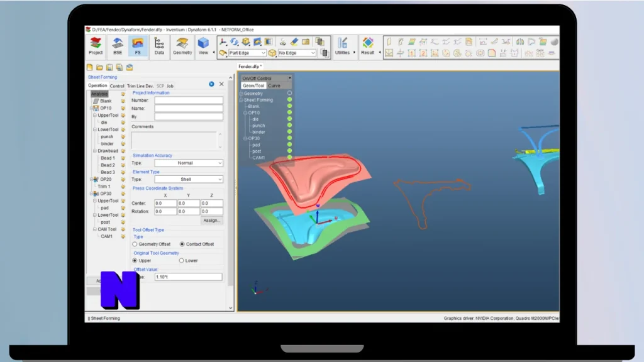
Task: Click the sun icon next to Bead 2
Action: click(x=123, y=165)
